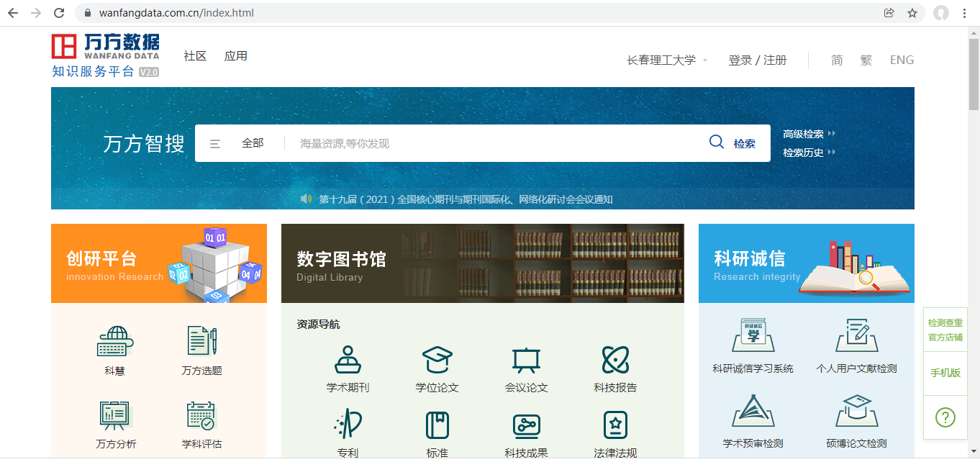Open 高级检索 advanced search

pyautogui.click(x=809, y=134)
